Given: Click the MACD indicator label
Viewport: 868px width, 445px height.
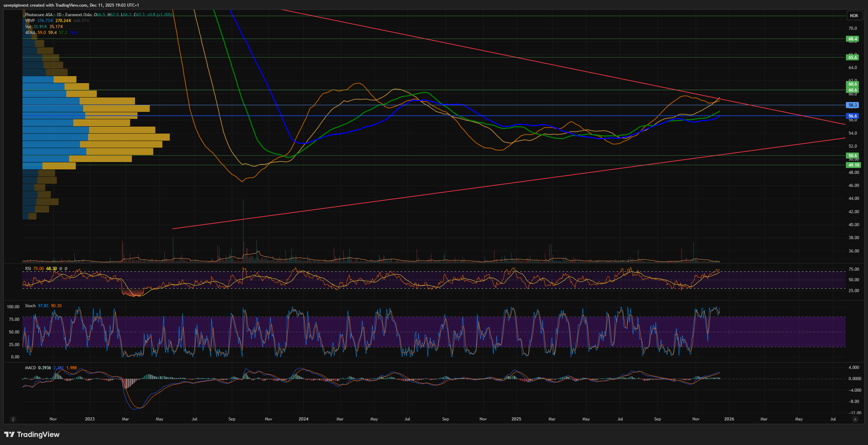Looking at the screenshot, I should [31, 368].
